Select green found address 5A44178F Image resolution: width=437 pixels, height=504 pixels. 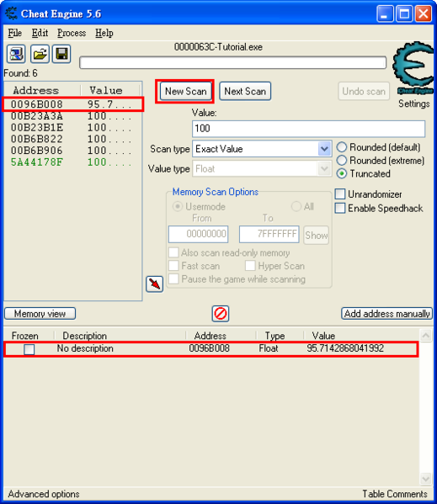point(72,162)
